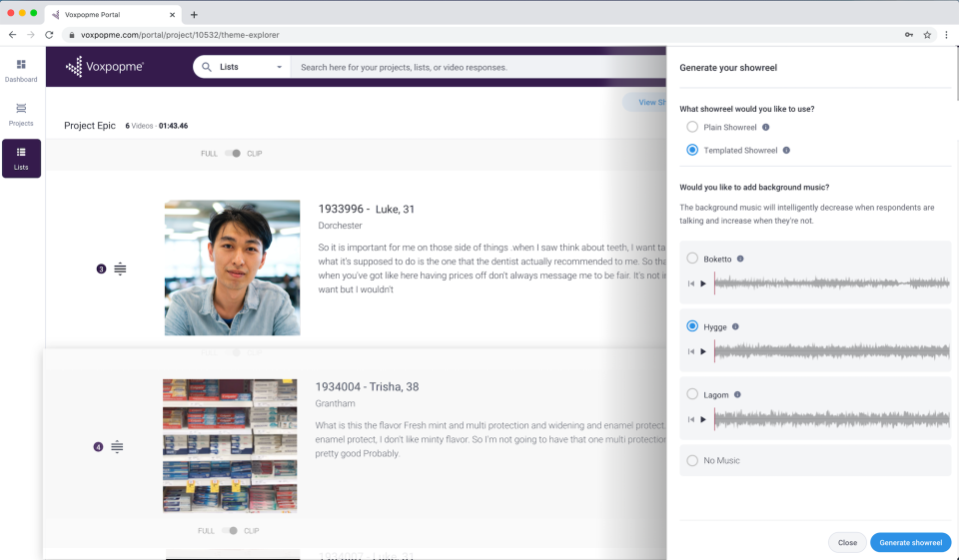Viewport: 959px width, 560px height.
Task: Toggle FULL/CLIP switch below Trisha's video
Action: point(230,531)
